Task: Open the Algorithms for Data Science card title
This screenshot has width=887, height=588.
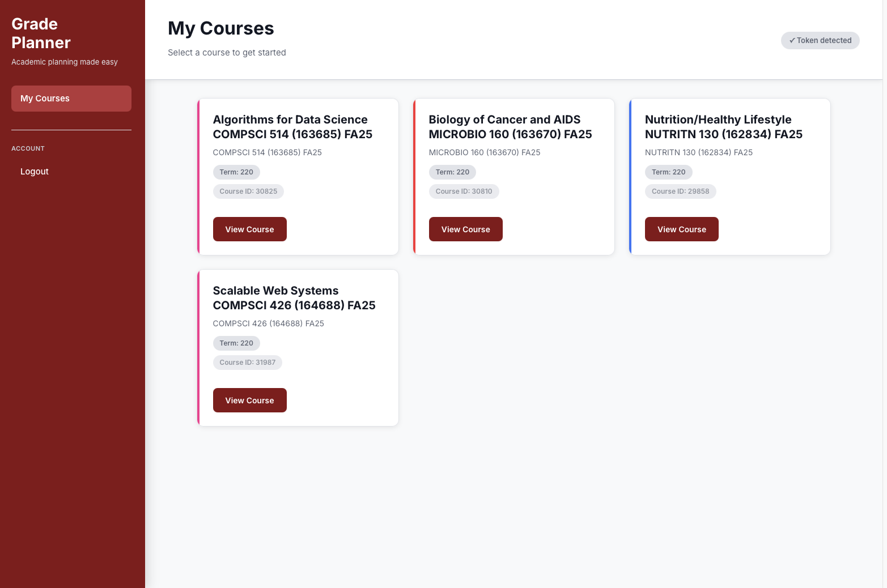Action: click(292, 127)
